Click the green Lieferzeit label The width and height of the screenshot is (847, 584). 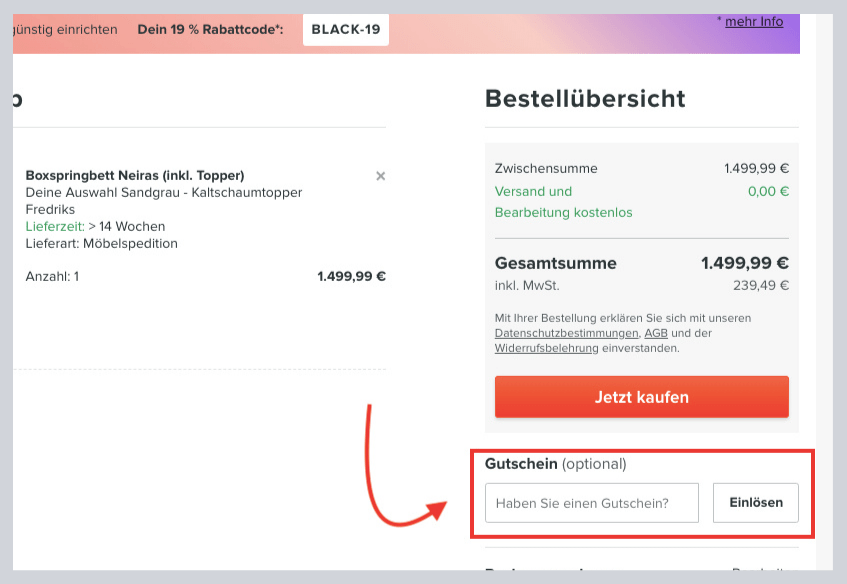point(55,226)
